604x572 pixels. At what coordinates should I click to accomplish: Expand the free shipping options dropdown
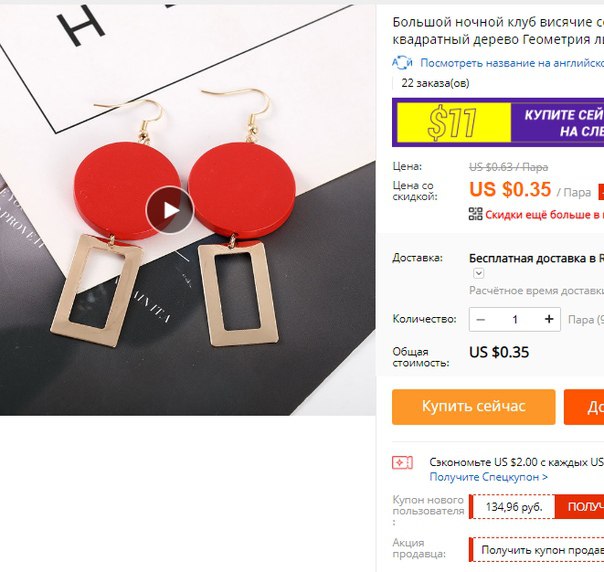(478, 273)
